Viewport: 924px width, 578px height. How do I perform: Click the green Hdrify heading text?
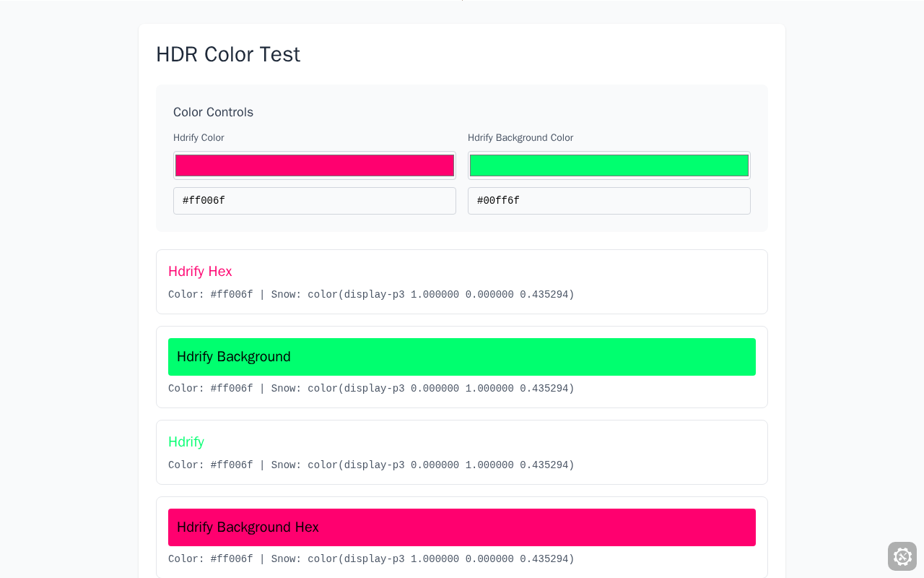186,441
